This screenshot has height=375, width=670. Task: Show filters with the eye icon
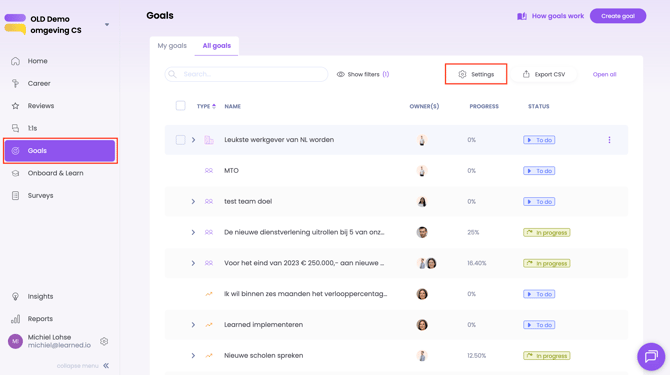pos(363,74)
